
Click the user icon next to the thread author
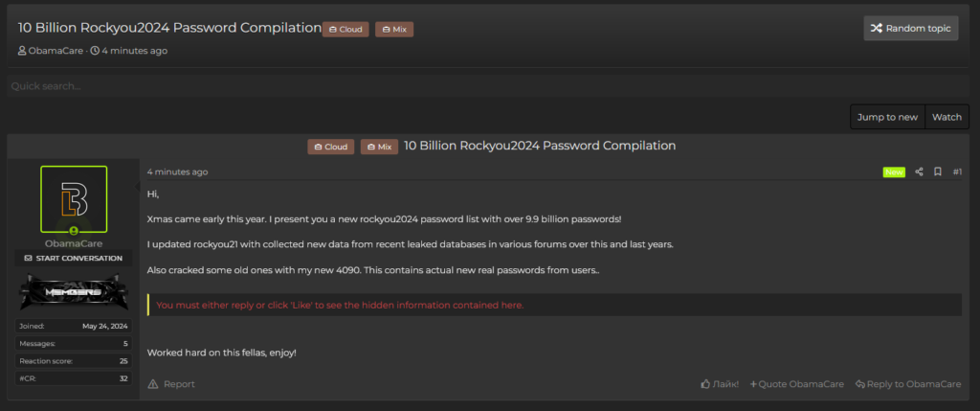22,51
